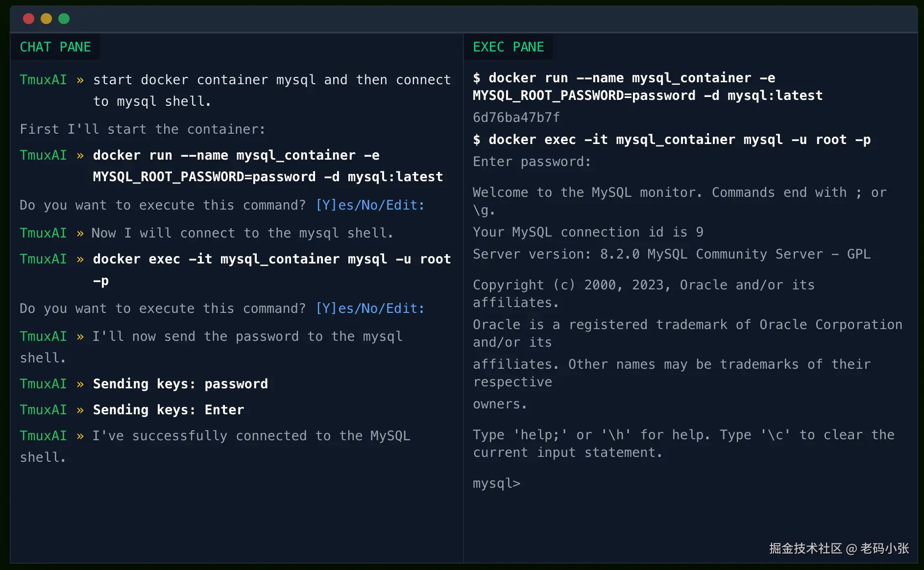This screenshot has width=924, height=570.
Task: Click the "First I'll start the container:" message
Action: tap(142, 129)
